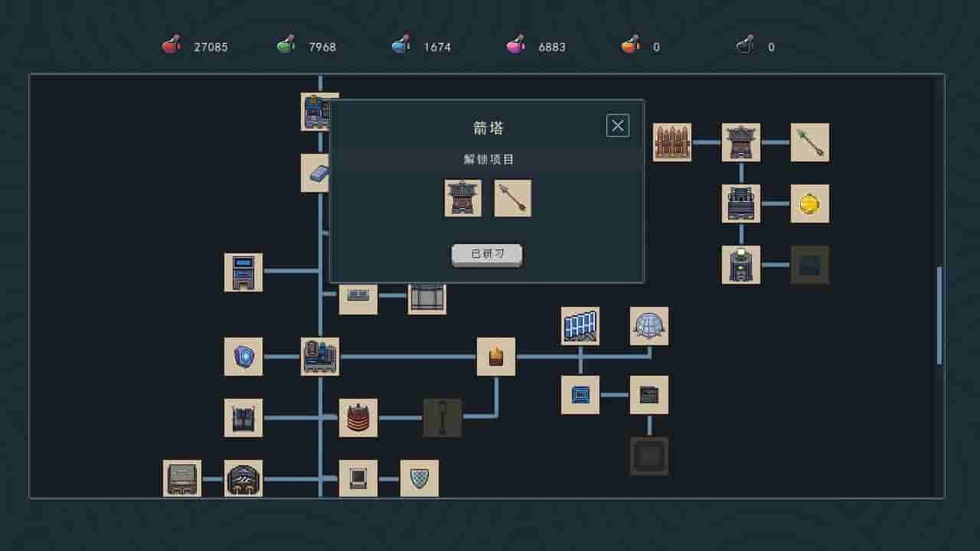This screenshot has height=551, width=980.
Task: Select the gold nugget research node
Action: (810, 204)
